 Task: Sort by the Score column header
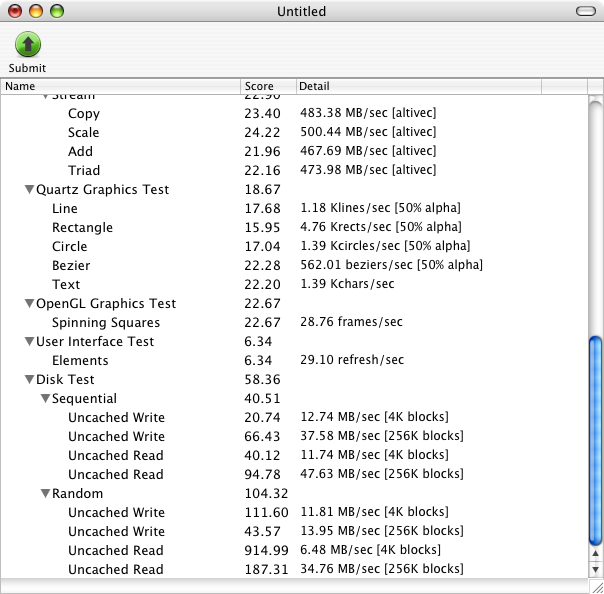[x=268, y=86]
